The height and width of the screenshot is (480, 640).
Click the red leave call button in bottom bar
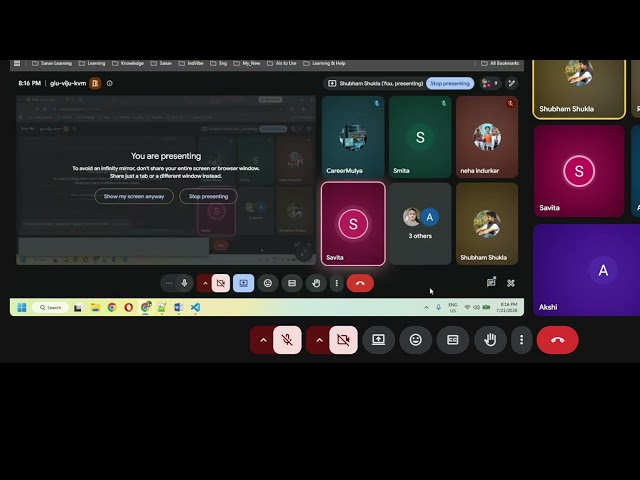click(557, 340)
